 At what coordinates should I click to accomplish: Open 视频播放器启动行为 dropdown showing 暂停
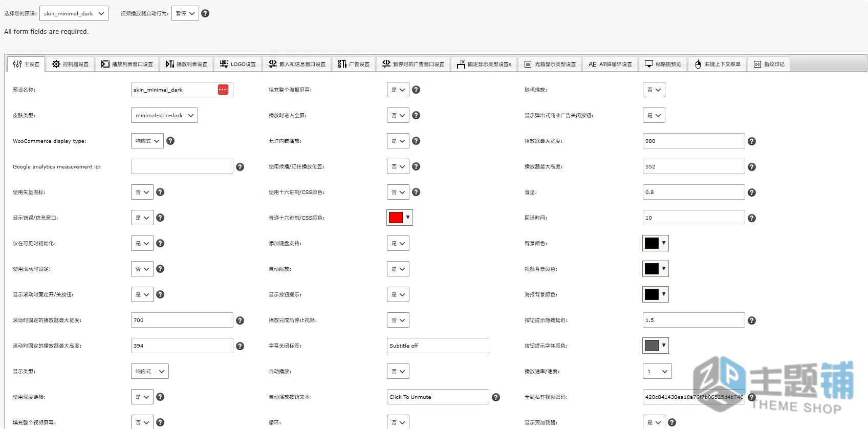[x=185, y=13]
